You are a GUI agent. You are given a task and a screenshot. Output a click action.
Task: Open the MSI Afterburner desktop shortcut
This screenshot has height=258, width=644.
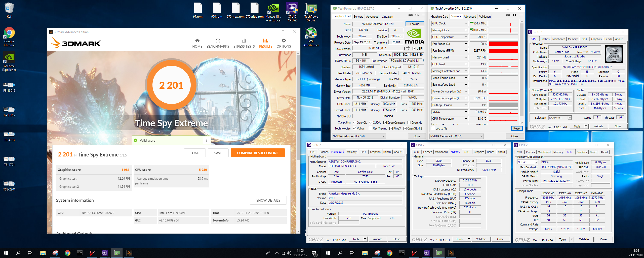311,37
